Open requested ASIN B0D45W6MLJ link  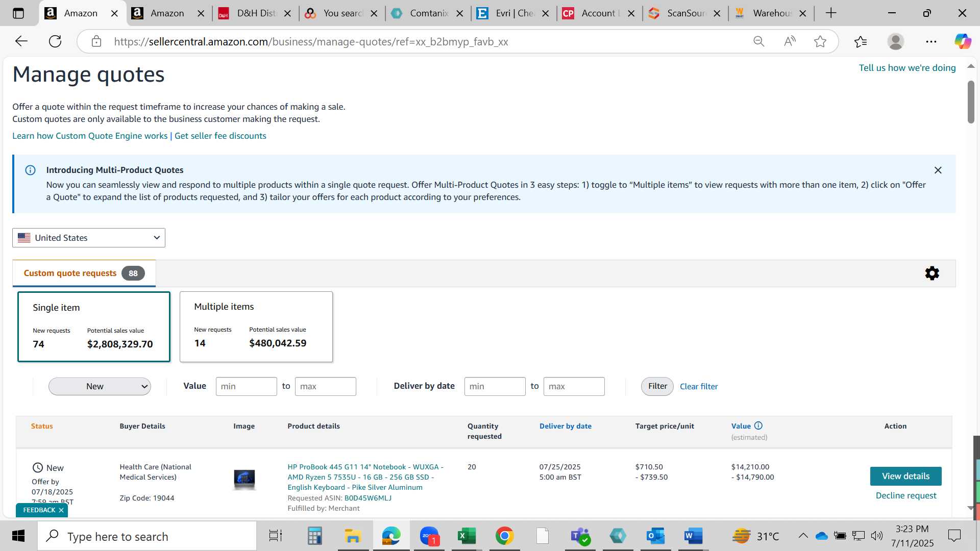[368, 498]
